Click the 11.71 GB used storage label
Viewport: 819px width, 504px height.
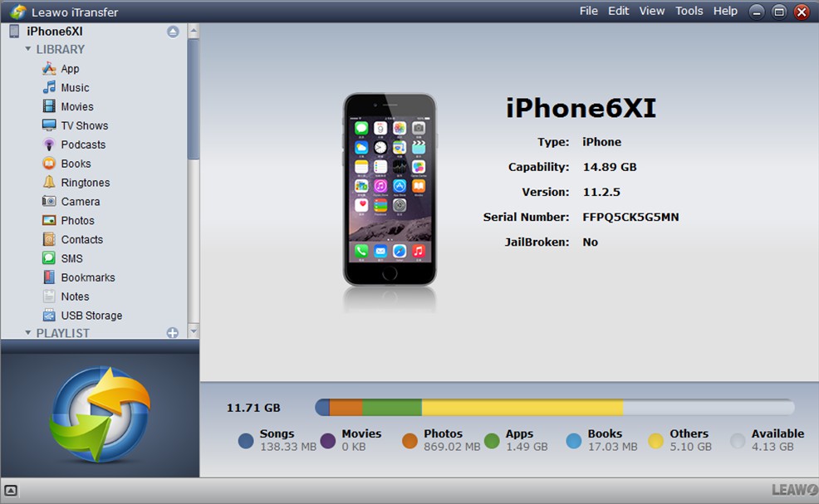point(253,408)
